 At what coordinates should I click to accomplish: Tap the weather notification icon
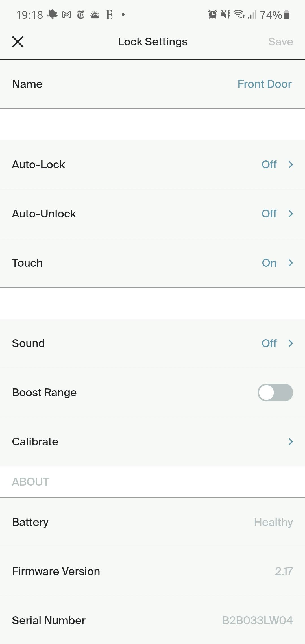click(95, 15)
